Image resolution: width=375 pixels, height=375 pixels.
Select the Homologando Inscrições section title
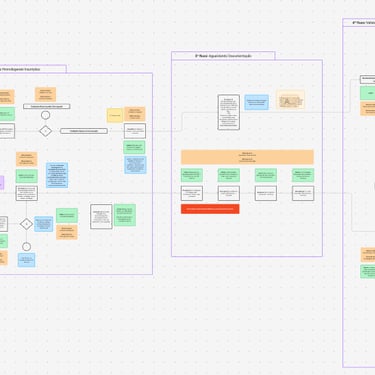pyautogui.click(x=21, y=69)
